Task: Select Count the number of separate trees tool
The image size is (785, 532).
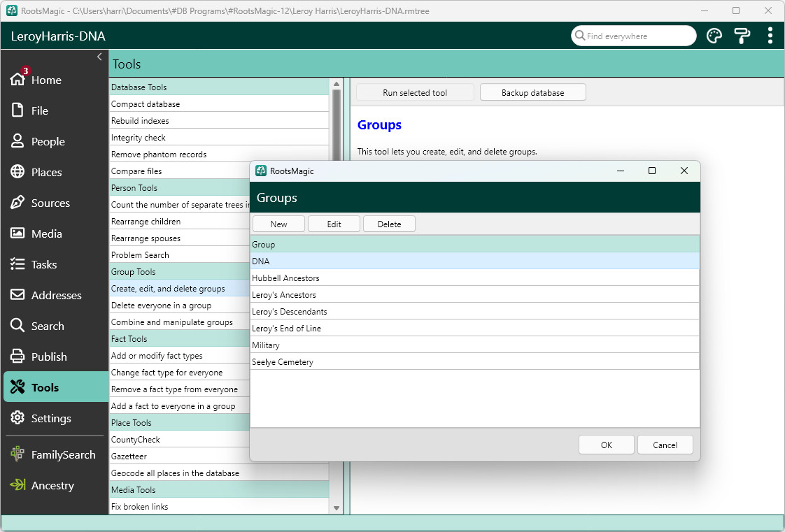Action: 180,205
